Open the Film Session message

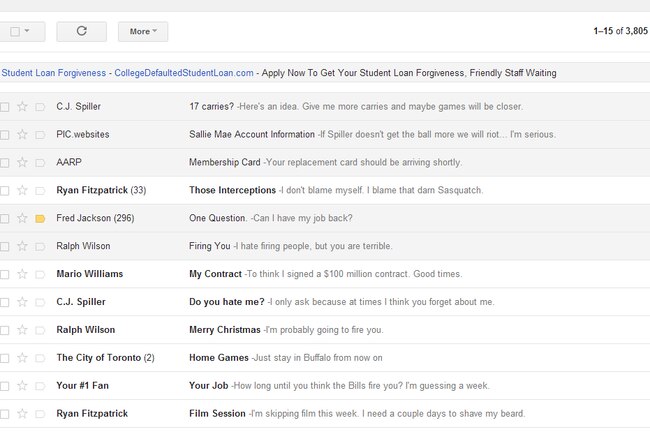[325, 414]
